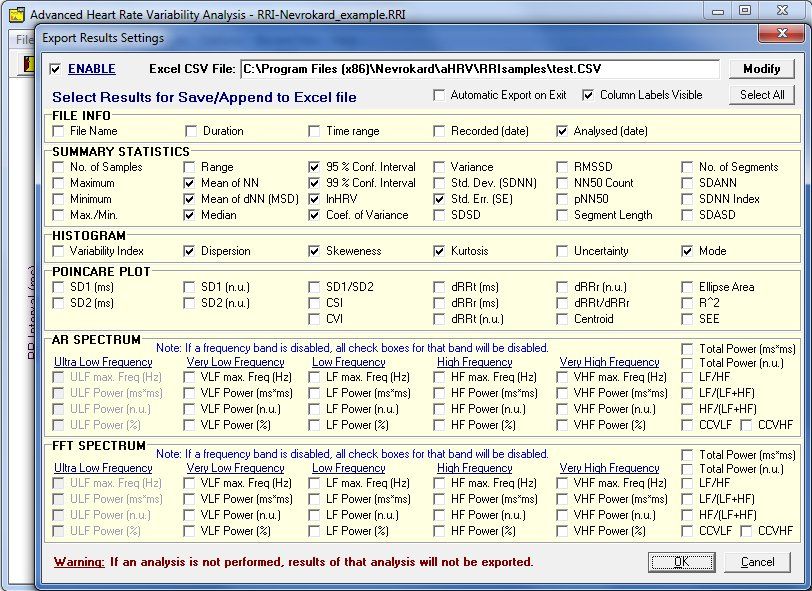
Task: Check AR Spectrum LF Power (ms*ms)
Action: coord(315,393)
